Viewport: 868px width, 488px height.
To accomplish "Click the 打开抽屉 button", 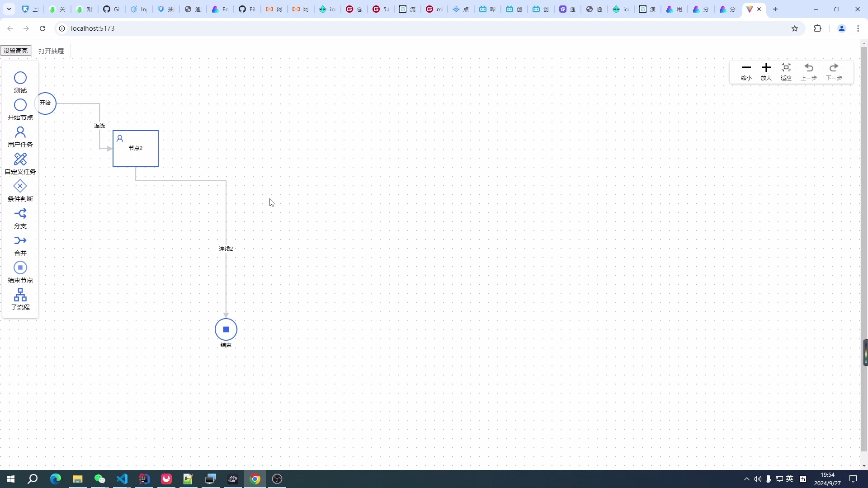I will click(x=51, y=50).
